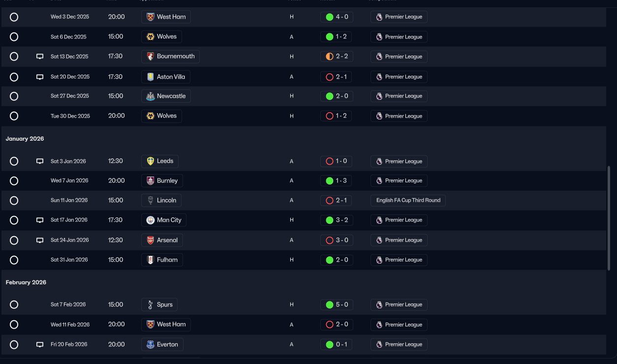Open the Aston Villa opposition button
The image size is (617, 364).
(165, 77)
